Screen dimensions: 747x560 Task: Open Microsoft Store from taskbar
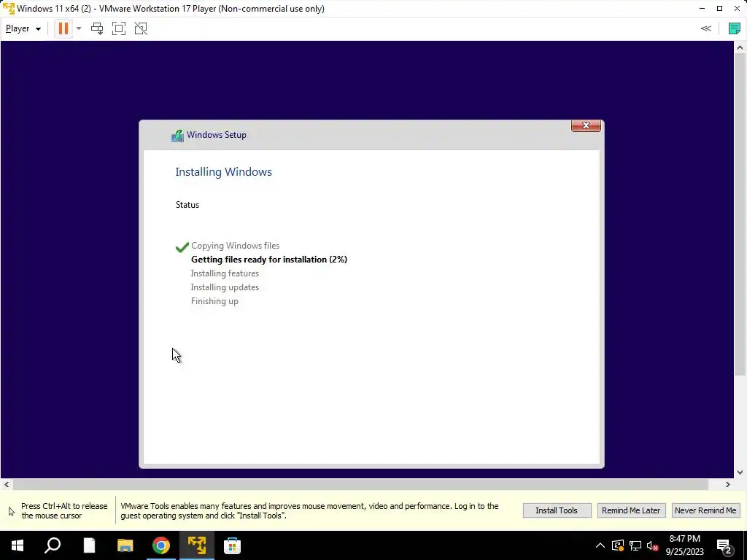coord(233,545)
